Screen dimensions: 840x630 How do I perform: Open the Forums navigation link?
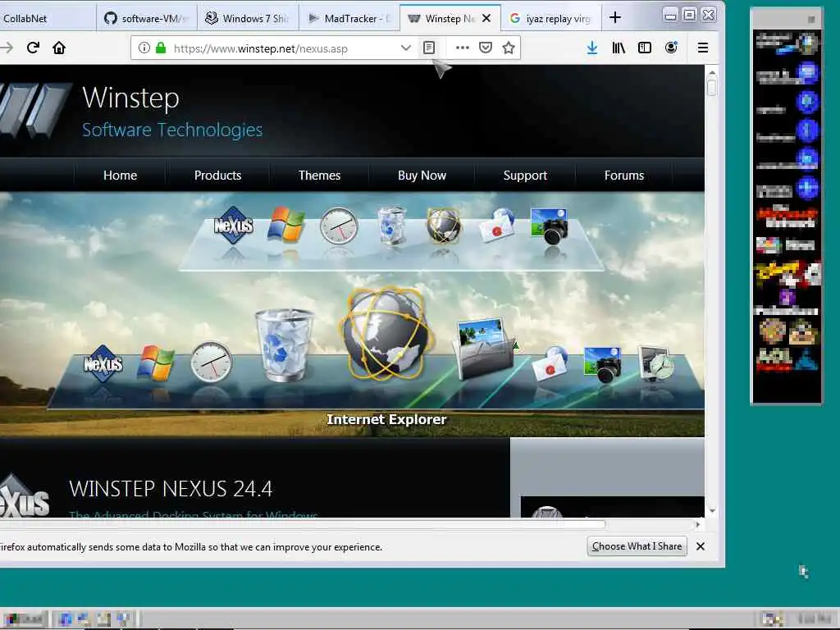click(x=624, y=176)
